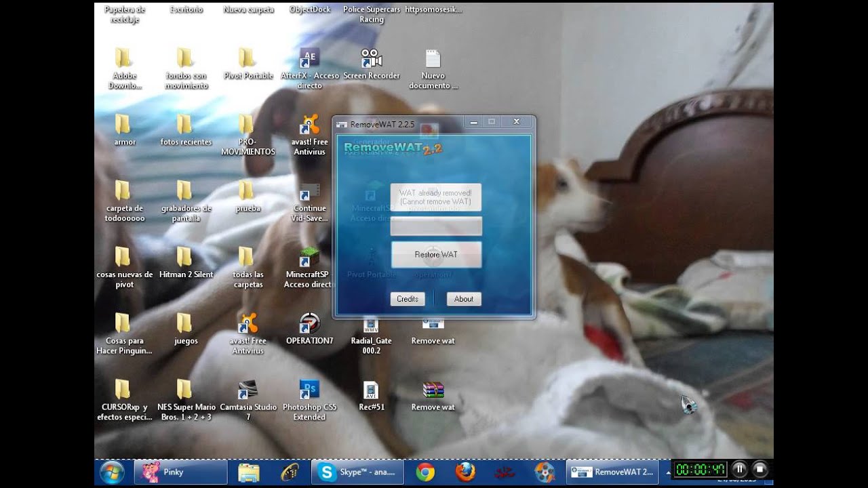Show hidden system tray icons arrow
868x488 pixels.
point(668,472)
